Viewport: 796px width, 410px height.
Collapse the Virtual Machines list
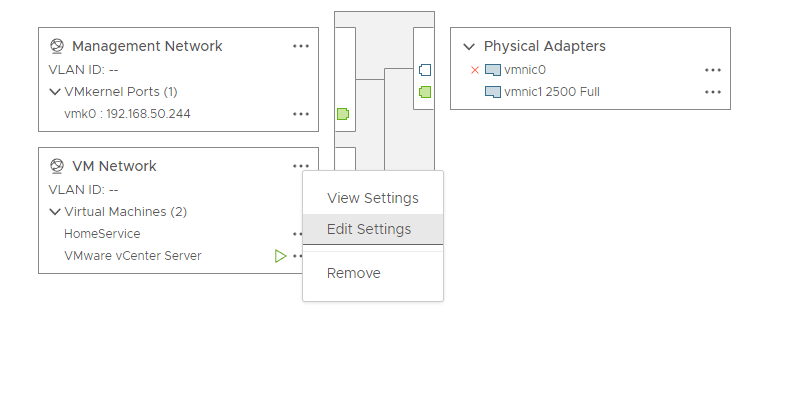pyautogui.click(x=55, y=212)
